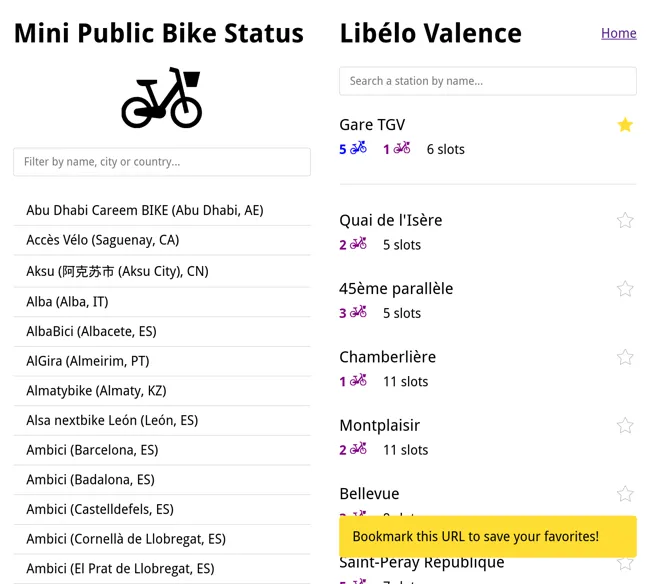Click the Quai de l'Isère station name

390,221
